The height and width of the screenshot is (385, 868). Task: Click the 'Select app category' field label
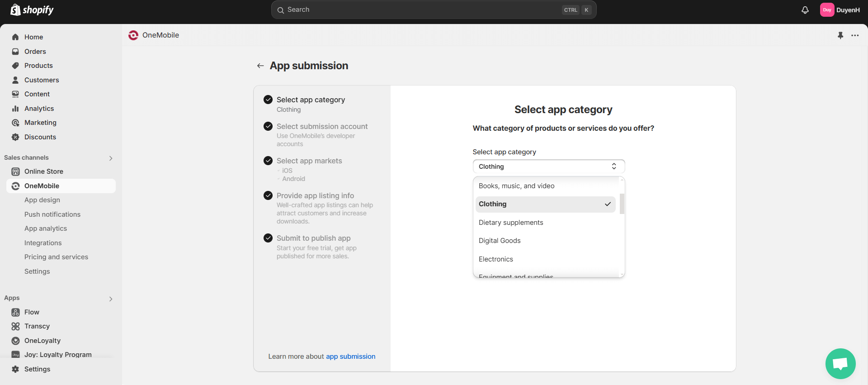tap(505, 152)
